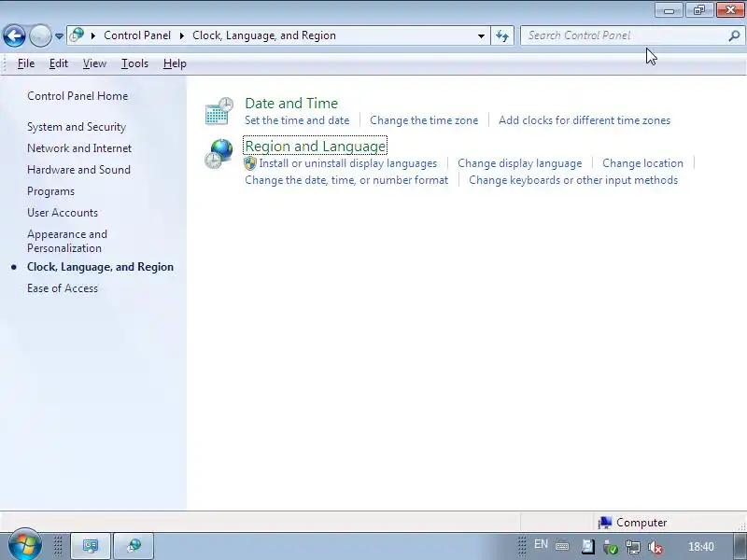Image resolution: width=747 pixels, height=560 pixels.
Task: Open the Windows Start orb
Action: point(24,545)
